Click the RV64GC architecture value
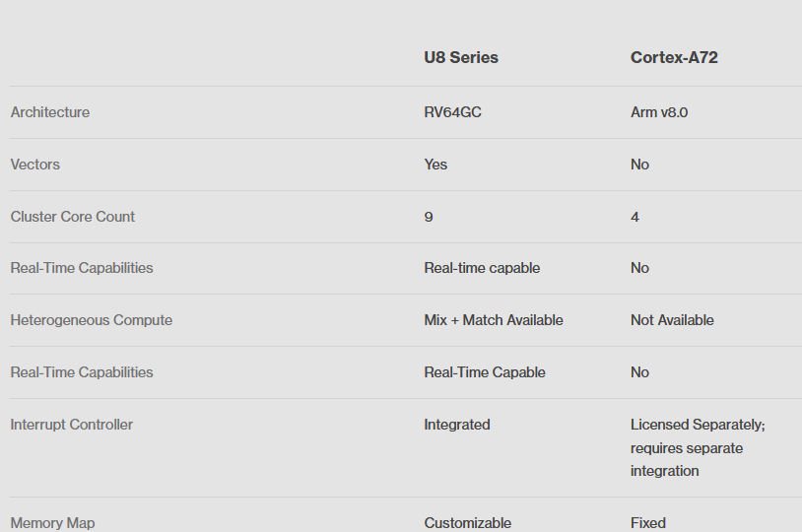The height and width of the screenshot is (532, 802). click(452, 112)
